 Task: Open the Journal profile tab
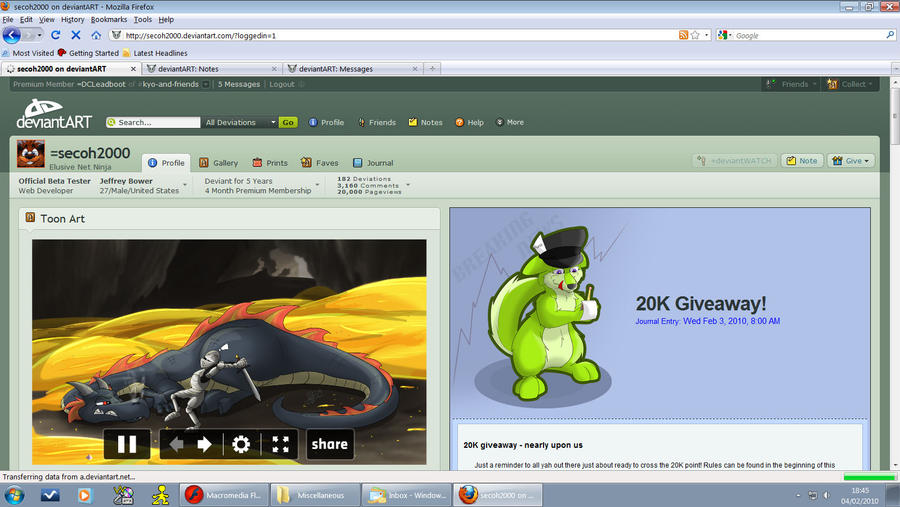click(373, 163)
